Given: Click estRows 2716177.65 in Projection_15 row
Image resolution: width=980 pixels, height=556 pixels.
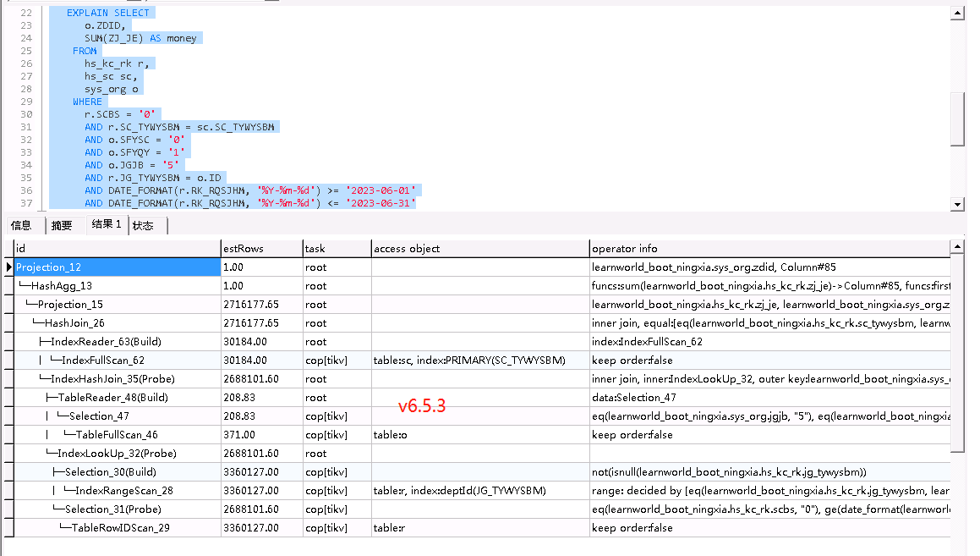Looking at the screenshot, I should coord(262,305).
